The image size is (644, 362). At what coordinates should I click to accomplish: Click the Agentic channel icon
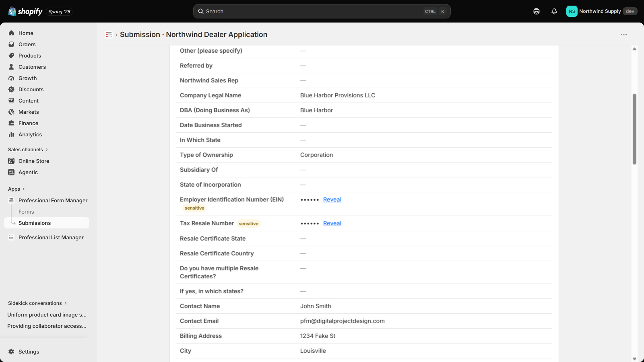tap(11, 172)
